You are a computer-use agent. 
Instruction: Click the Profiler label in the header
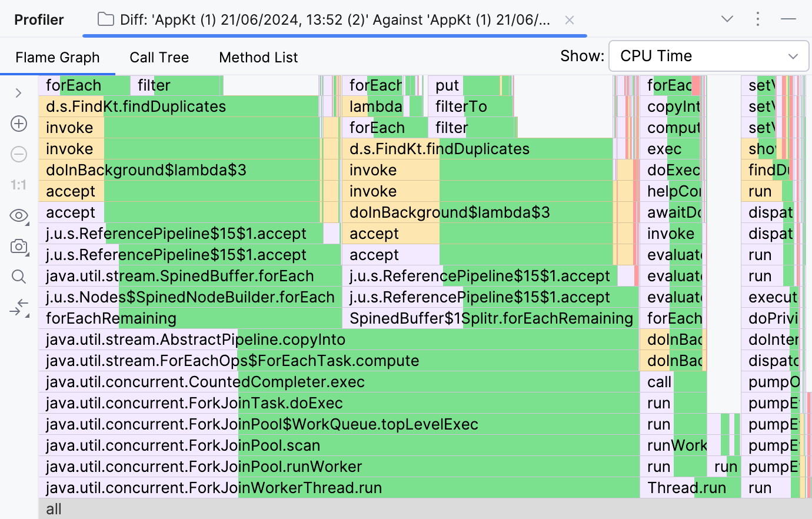tap(39, 19)
